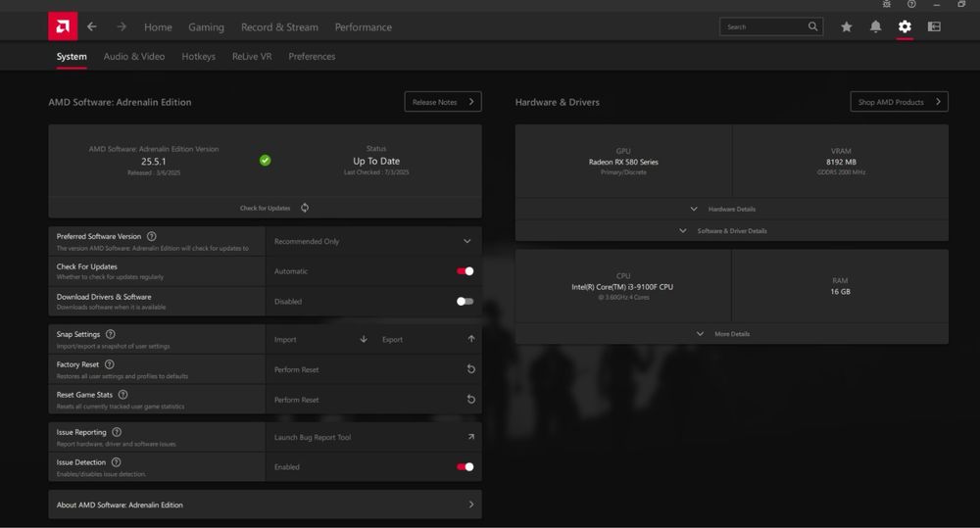Click the AMD logo icon
Image resolution: width=980 pixels, height=528 pixels.
point(63,26)
